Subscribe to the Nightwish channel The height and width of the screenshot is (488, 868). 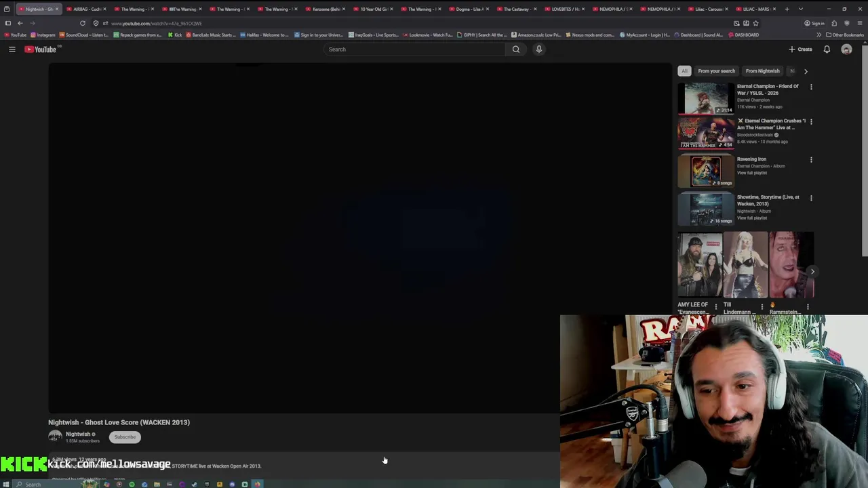point(125,437)
